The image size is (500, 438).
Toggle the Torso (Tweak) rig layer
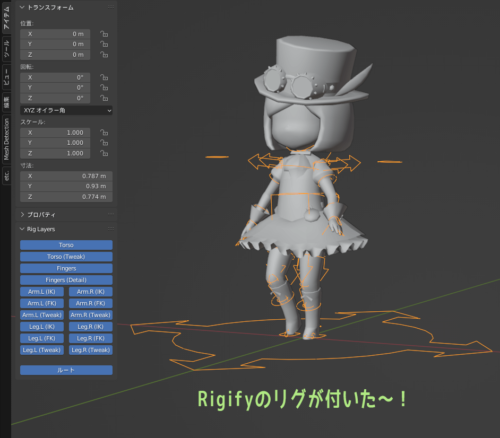pyautogui.click(x=66, y=257)
